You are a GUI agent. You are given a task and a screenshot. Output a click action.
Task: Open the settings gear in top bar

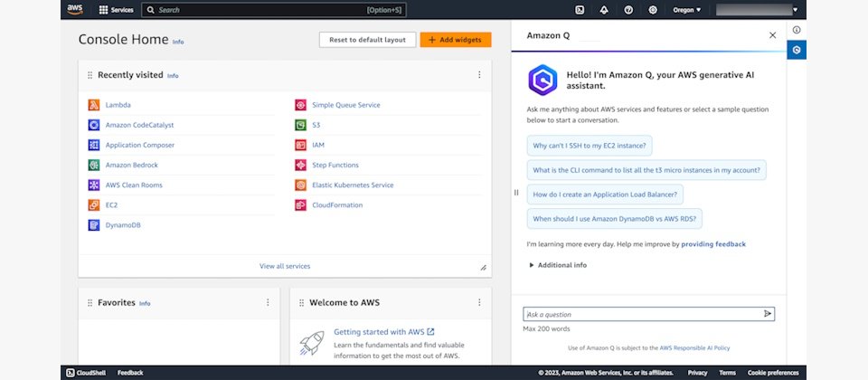(653, 10)
